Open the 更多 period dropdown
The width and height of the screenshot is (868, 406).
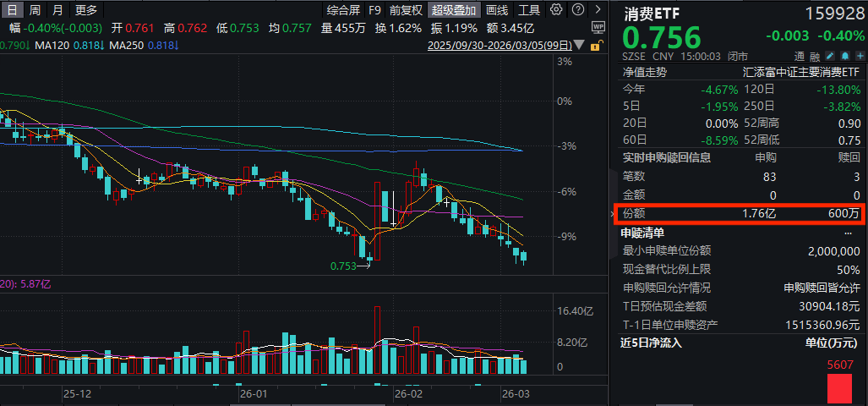(x=85, y=10)
